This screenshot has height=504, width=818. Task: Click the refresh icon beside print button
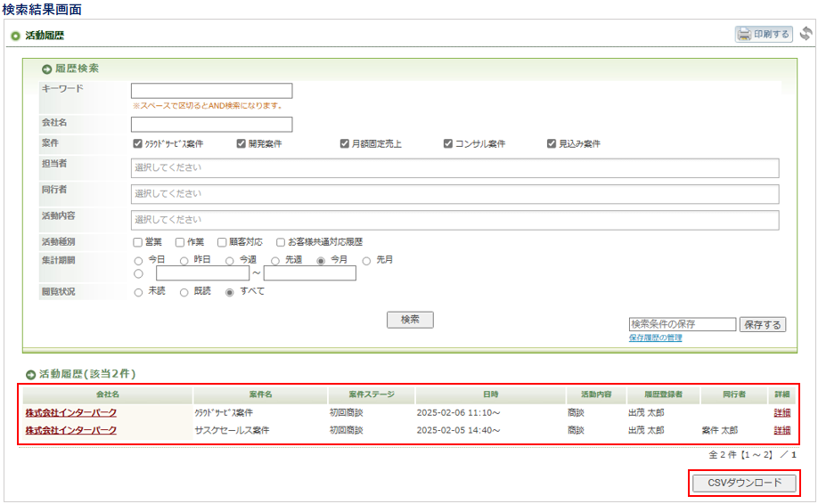click(x=806, y=34)
